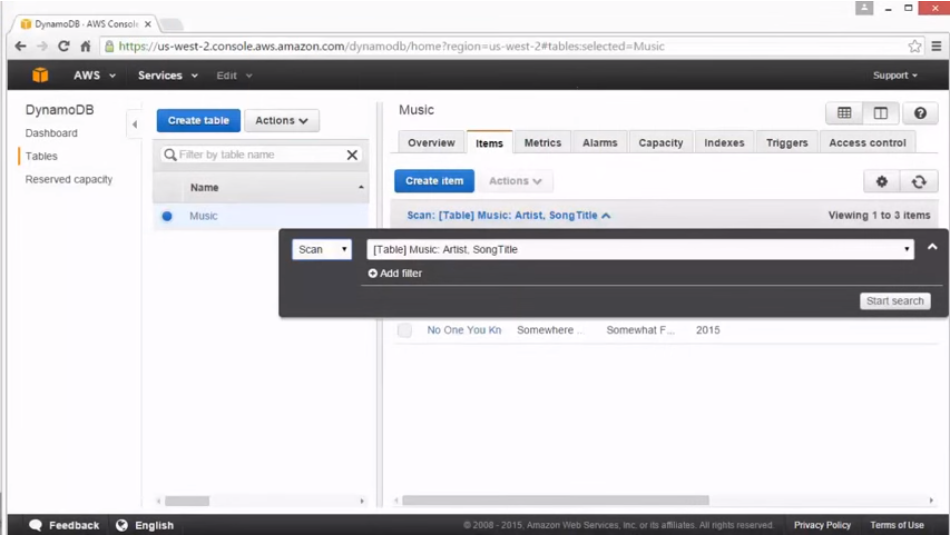The width and height of the screenshot is (952, 536).
Task: Click the Somewhere song title cell
Action: (x=549, y=330)
